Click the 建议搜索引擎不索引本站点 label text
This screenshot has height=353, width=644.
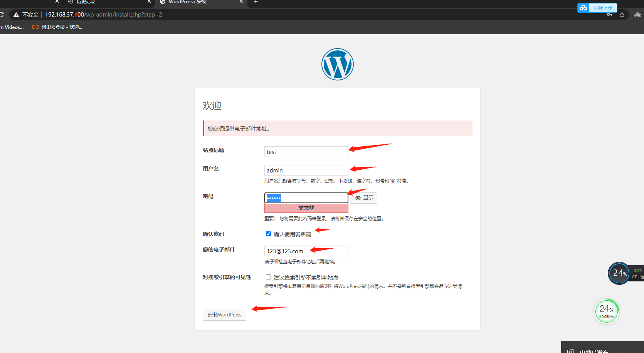306,278
